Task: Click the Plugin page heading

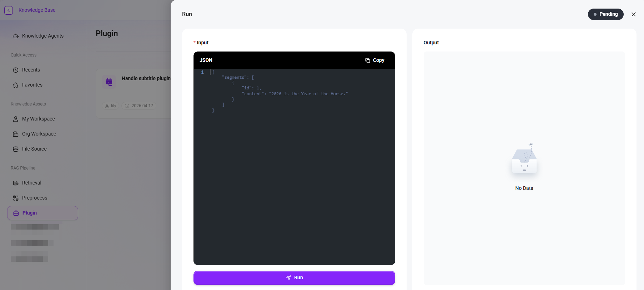Action: click(107, 33)
